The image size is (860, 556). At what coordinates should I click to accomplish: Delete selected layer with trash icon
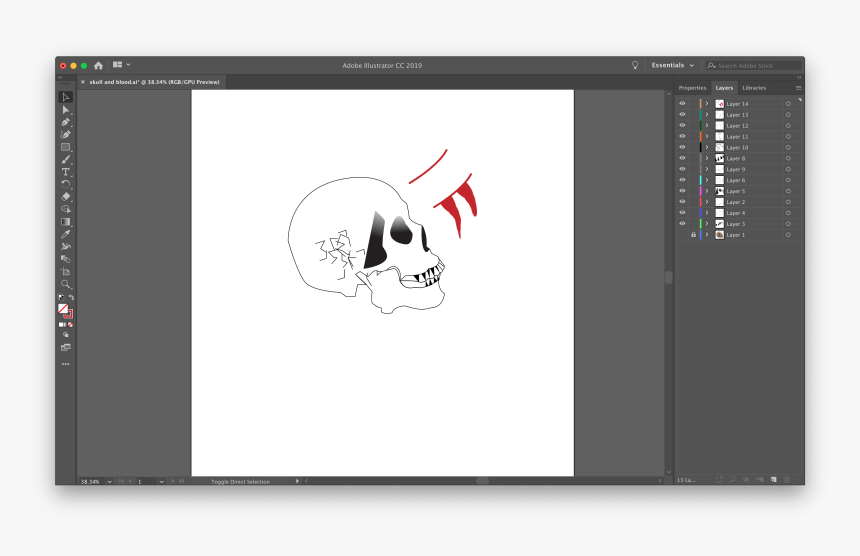pos(787,480)
